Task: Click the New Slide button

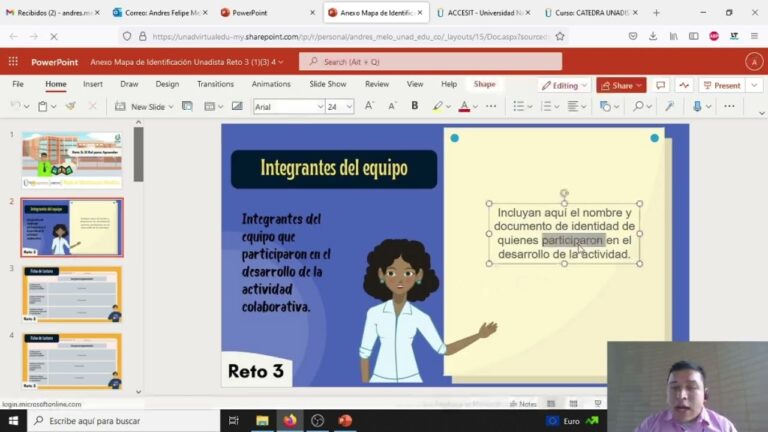Action: click(x=140, y=106)
